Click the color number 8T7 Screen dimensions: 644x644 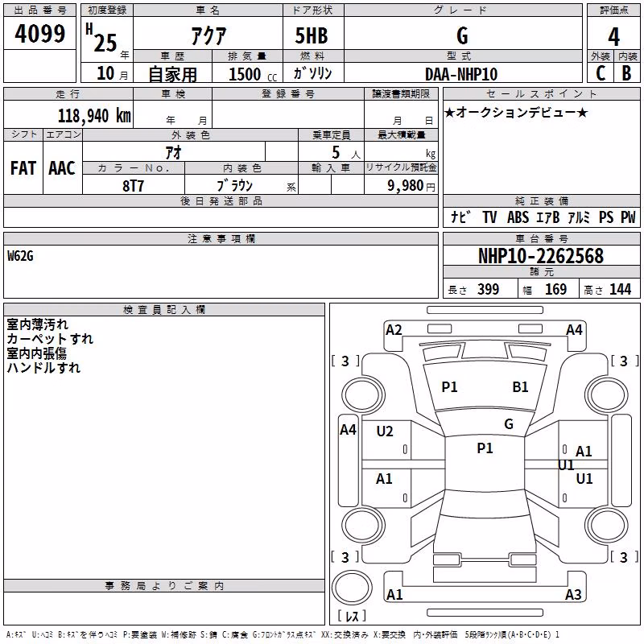[133, 186]
